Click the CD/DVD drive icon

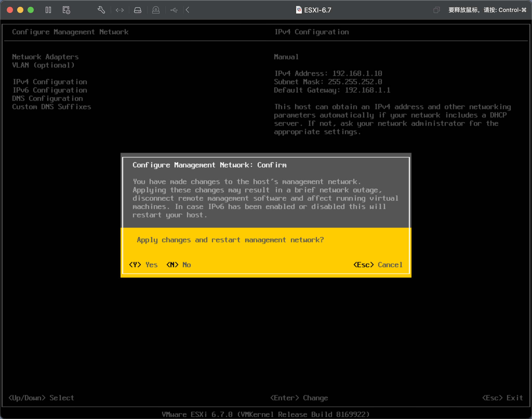click(x=156, y=10)
